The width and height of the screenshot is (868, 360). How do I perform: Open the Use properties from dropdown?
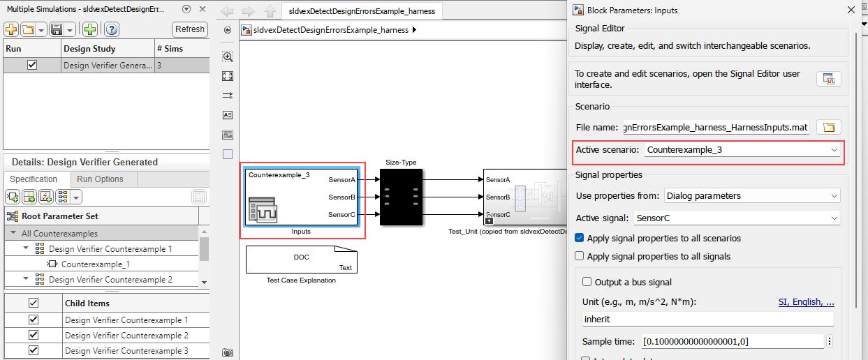coord(751,196)
